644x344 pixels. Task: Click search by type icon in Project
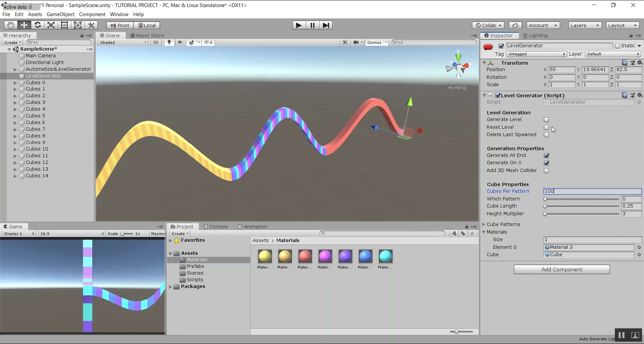pos(454,233)
